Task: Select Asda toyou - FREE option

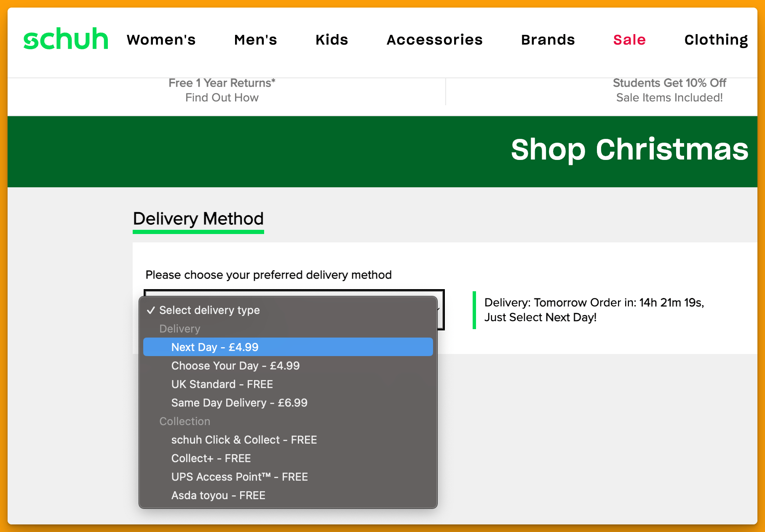Action: (x=288, y=495)
